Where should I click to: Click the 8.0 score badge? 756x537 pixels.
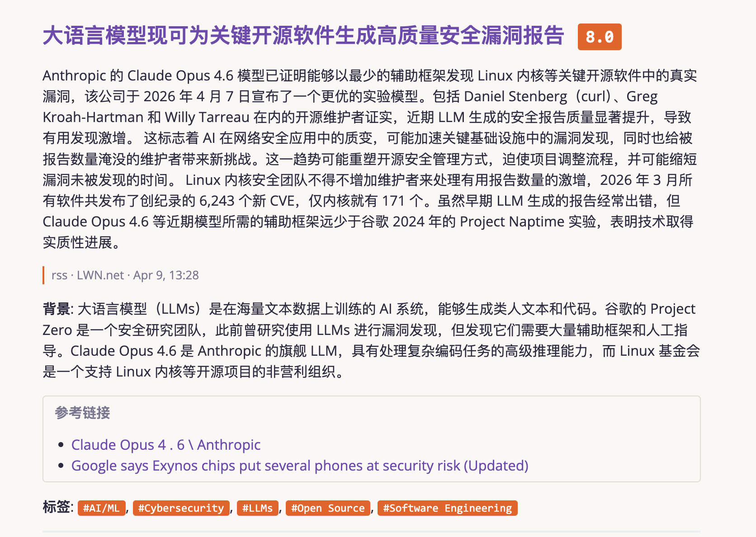(x=600, y=37)
